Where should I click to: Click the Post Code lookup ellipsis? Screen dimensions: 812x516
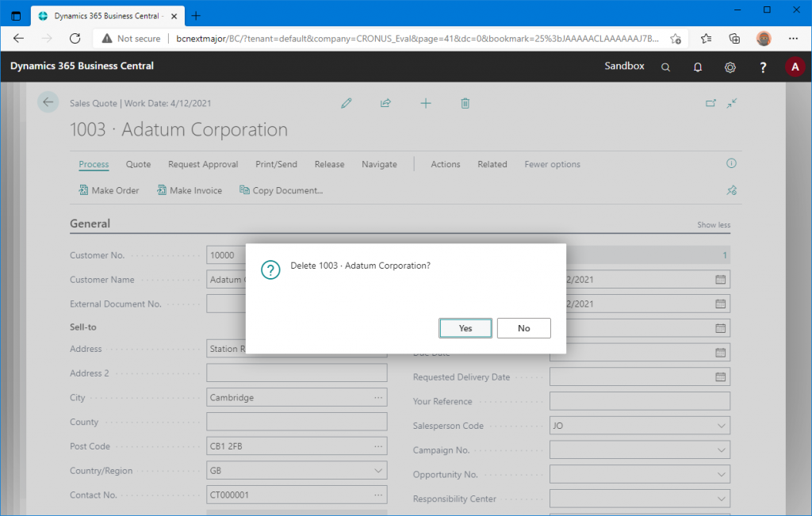[378, 446]
